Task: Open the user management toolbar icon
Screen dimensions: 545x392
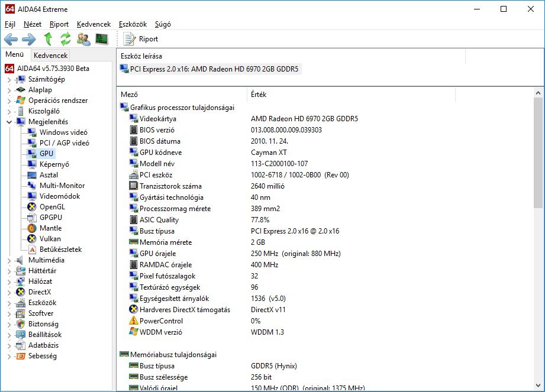Action: [83, 39]
